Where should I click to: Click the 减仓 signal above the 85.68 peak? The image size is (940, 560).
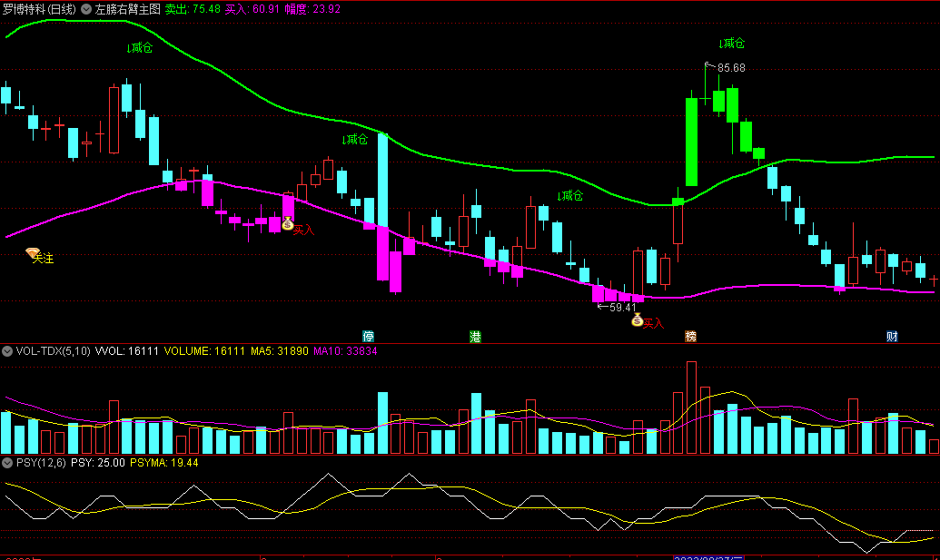coord(732,44)
